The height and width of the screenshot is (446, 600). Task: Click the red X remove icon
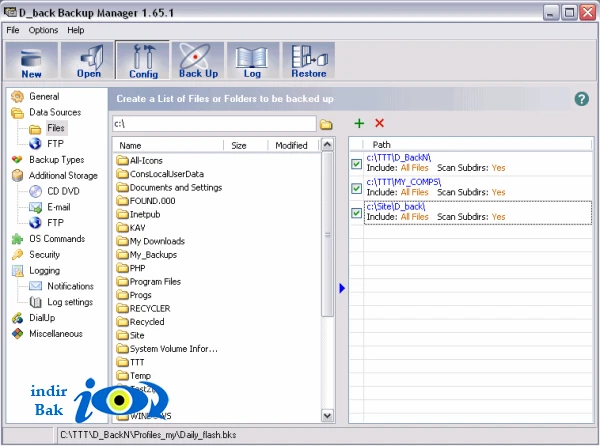tap(379, 123)
